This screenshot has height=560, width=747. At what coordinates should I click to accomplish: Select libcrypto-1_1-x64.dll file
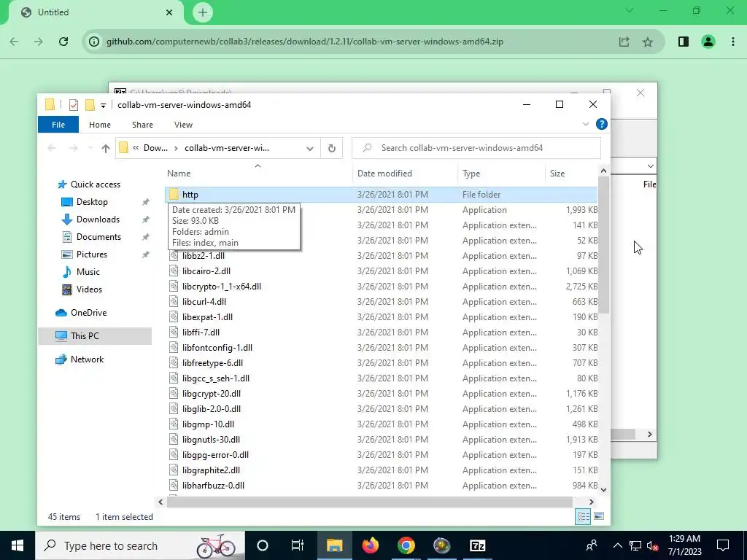pyautogui.click(x=222, y=286)
